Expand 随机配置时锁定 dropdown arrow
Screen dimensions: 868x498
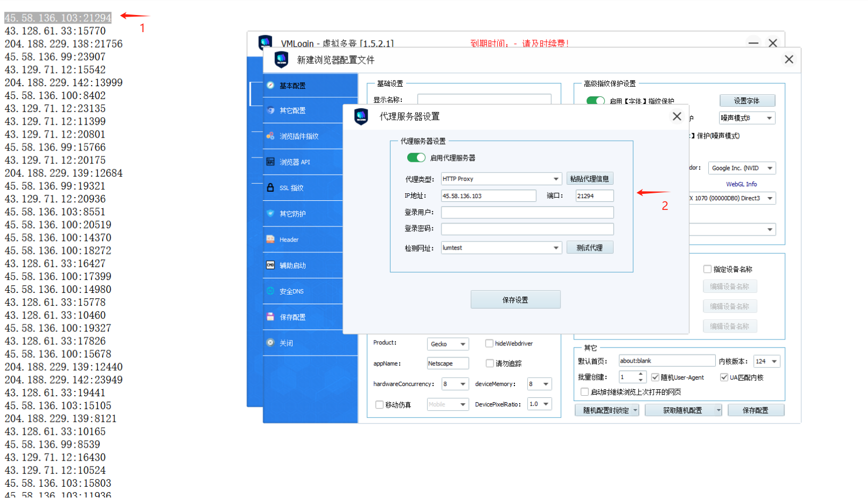click(x=635, y=410)
